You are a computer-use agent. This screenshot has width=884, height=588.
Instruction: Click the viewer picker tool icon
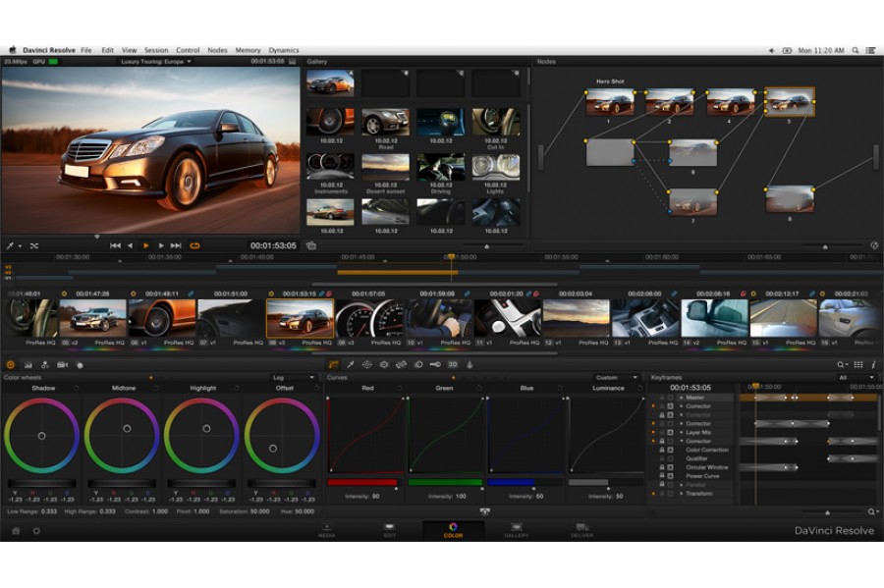pyautogui.click(x=10, y=245)
